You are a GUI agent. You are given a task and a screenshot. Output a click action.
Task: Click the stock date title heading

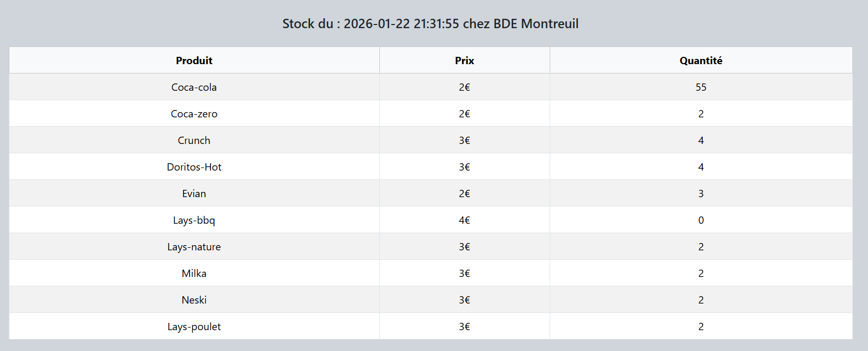point(430,23)
